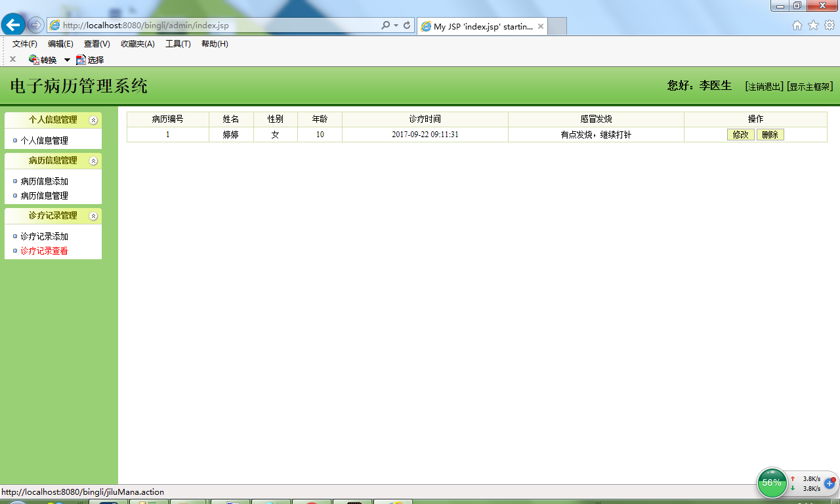This screenshot has height=504, width=840.
Task: Click the 转换 toolbar button
Action: pos(43,60)
